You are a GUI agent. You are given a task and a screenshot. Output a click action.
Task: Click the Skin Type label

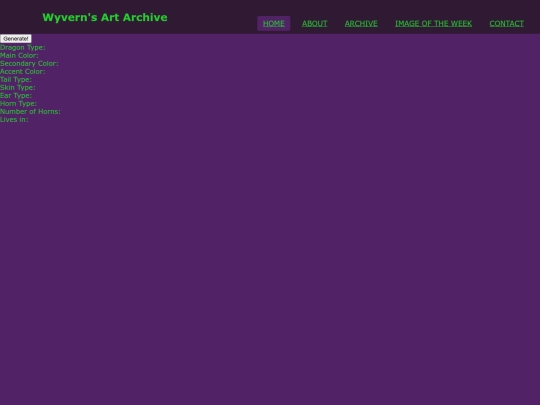[x=18, y=87]
